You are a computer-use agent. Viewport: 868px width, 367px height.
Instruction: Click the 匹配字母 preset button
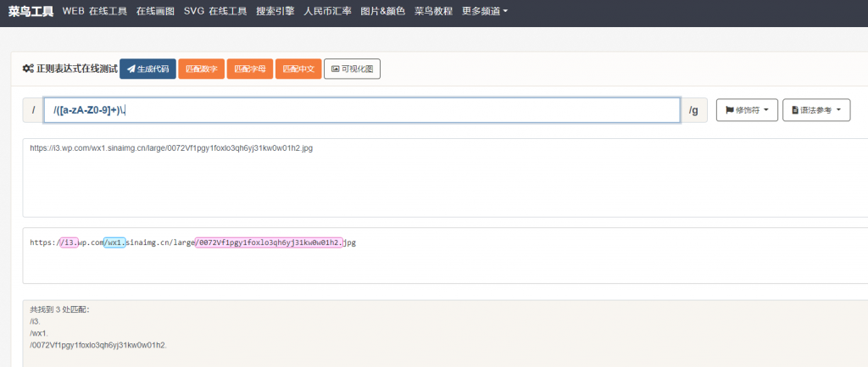point(250,70)
